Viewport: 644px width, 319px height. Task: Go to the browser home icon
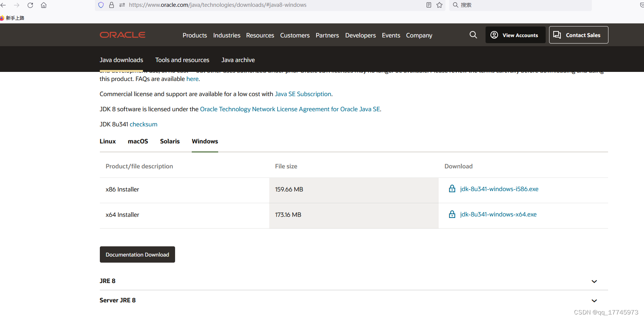pos(44,5)
